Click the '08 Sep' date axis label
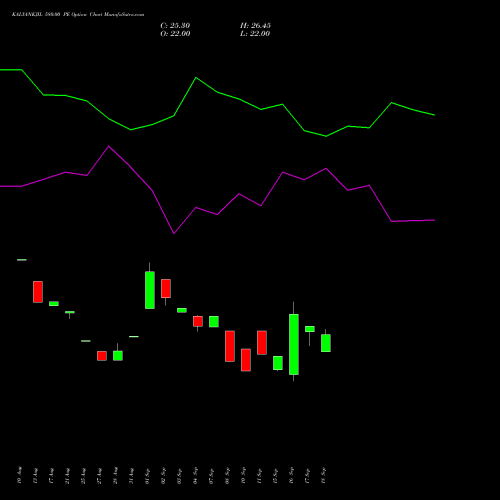The height and width of the screenshot is (500, 500). 227,476
